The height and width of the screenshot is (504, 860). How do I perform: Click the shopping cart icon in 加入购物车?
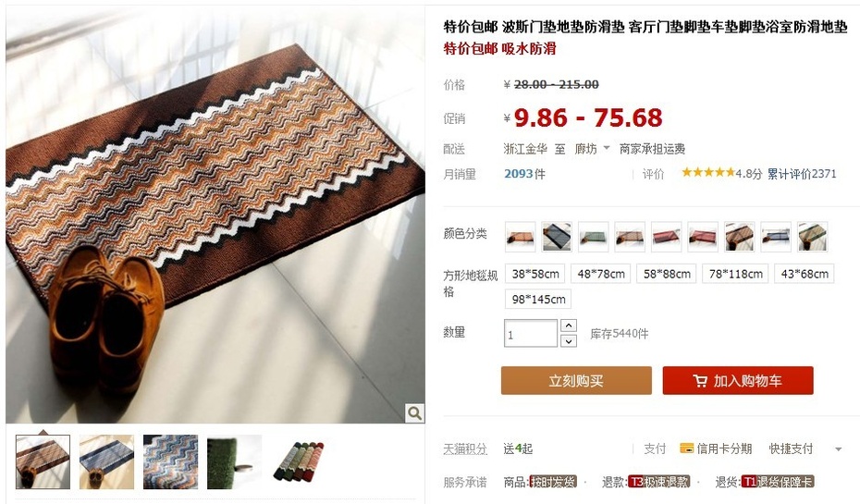(x=700, y=381)
